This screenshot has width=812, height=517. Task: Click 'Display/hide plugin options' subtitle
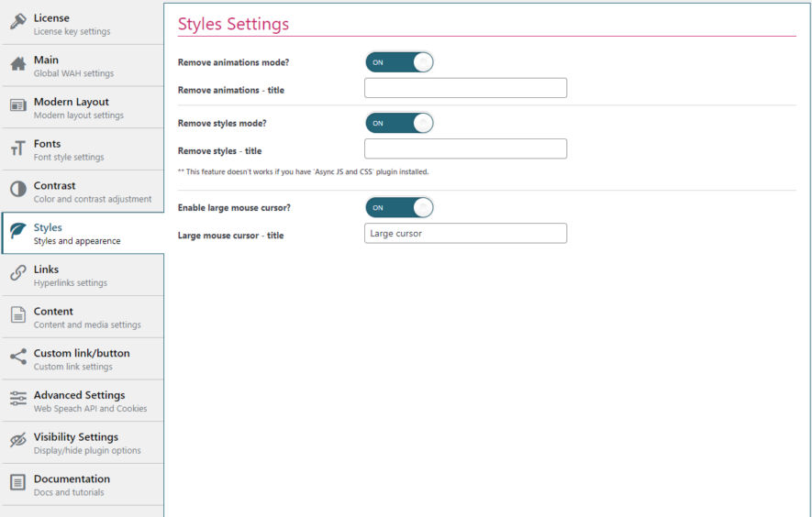coord(87,451)
